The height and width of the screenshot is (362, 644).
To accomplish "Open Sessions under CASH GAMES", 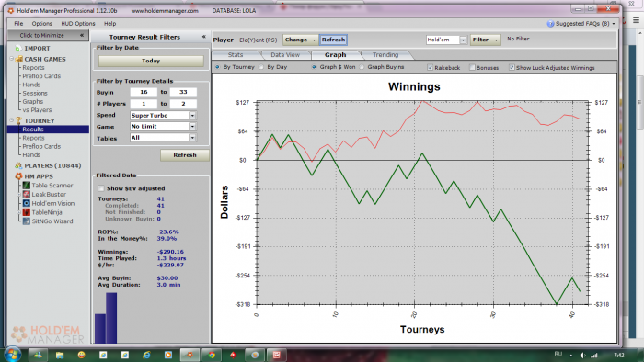I will click(35, 93).
